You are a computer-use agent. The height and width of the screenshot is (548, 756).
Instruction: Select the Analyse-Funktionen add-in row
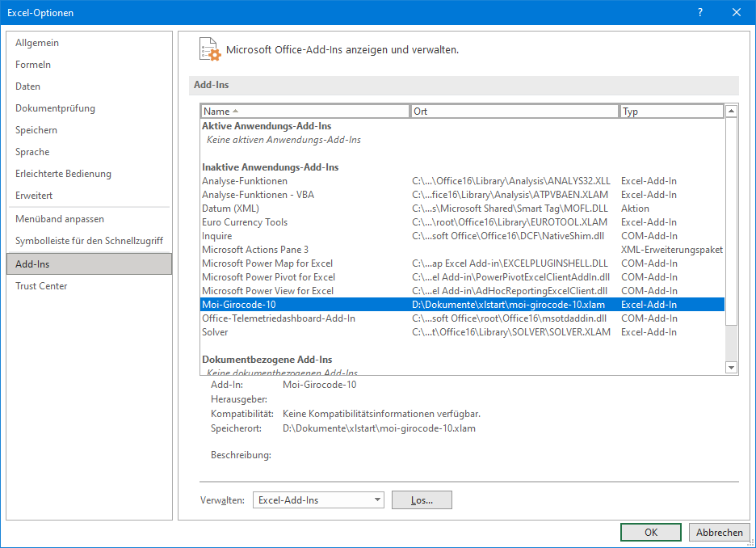pyautogui.click(x=462, y=181)
